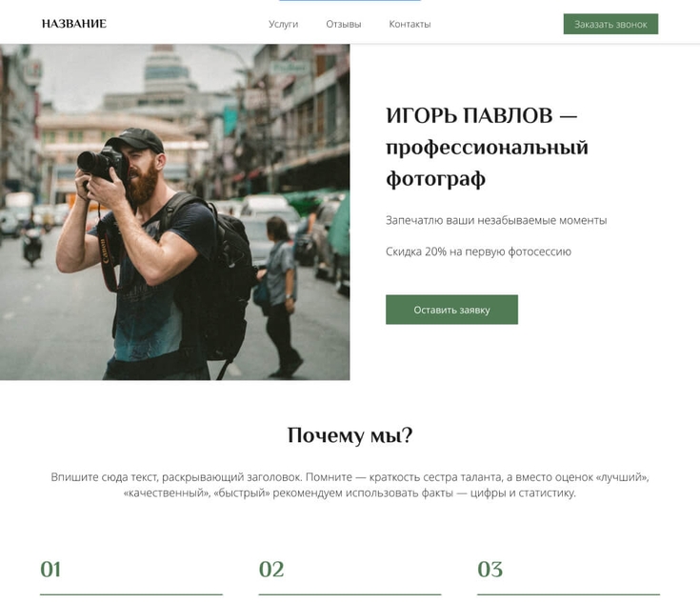
Task: Click the green divider line under 01
Action: pyautogui.click(x=131, y=594)
